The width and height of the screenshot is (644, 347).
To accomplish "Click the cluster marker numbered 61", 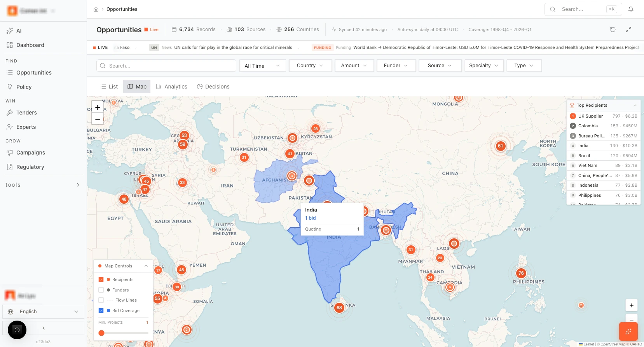I will coord(500,146).
